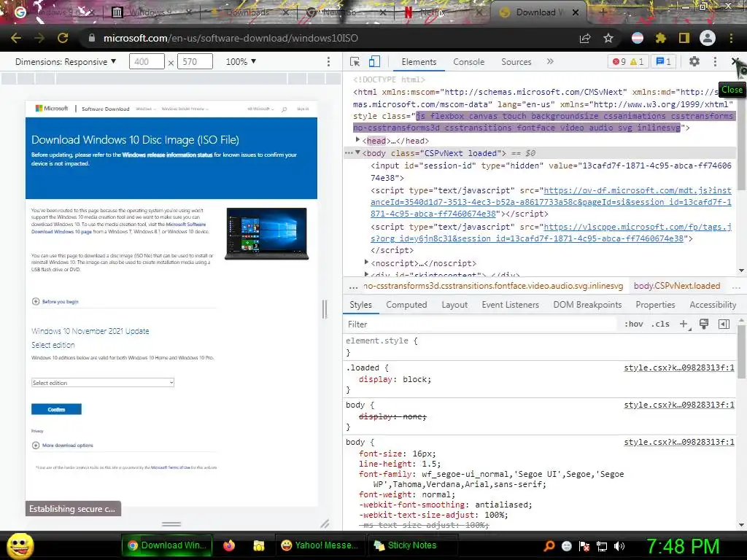Image resolution: width=747 pixels, height=560 pixels.
Task: Toggle computed styles sidebar icon
Action: point(724,324)
